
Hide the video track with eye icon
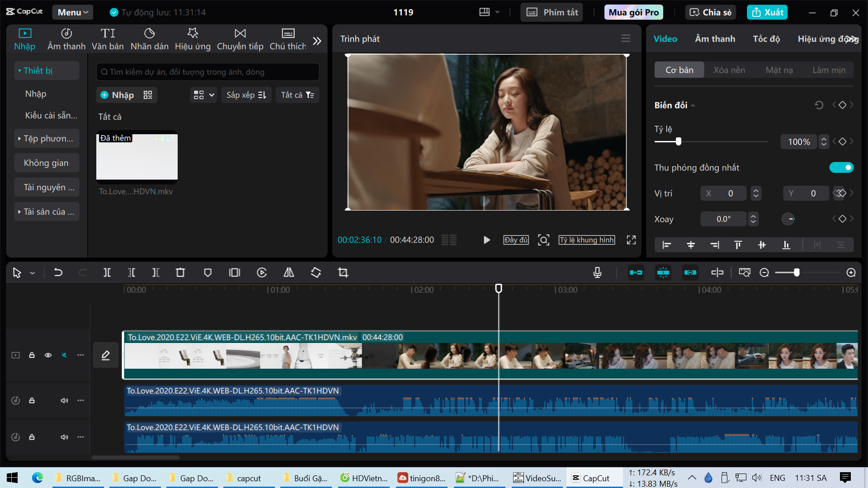pos(48,355)
